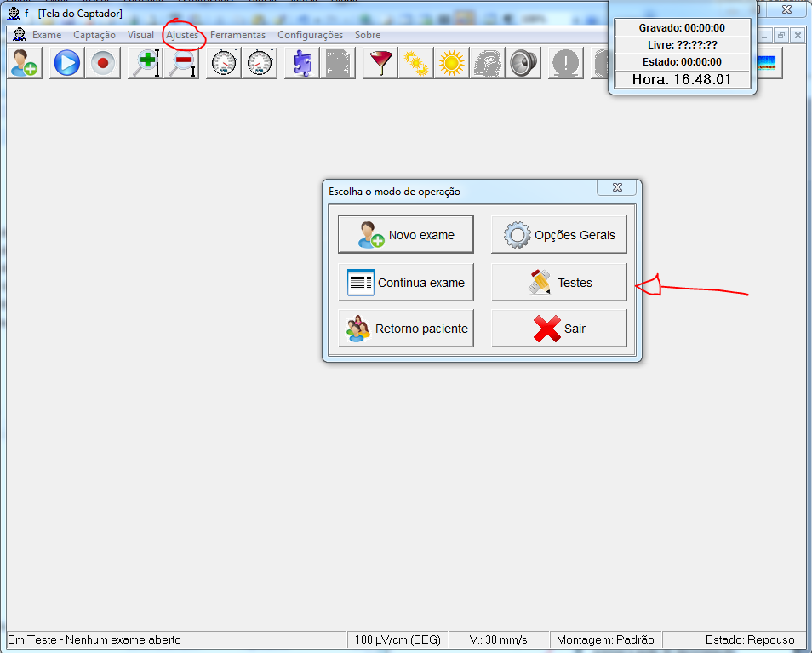
Task: Click the green plus magnifier icon
Action: (x=146, y=64)
